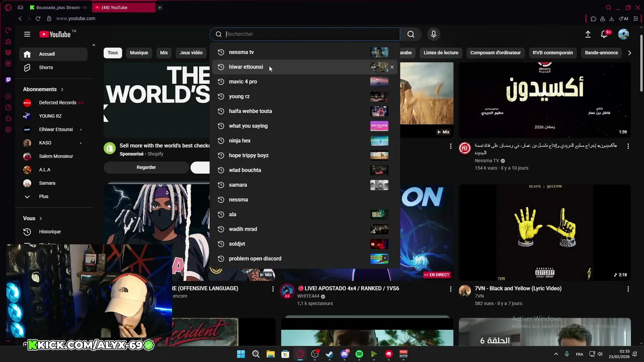This screenshot has width=644, height=362.
Task: Click the Shopify sponsor avatar
Action: pyautogui.click(x=110, y=148)
